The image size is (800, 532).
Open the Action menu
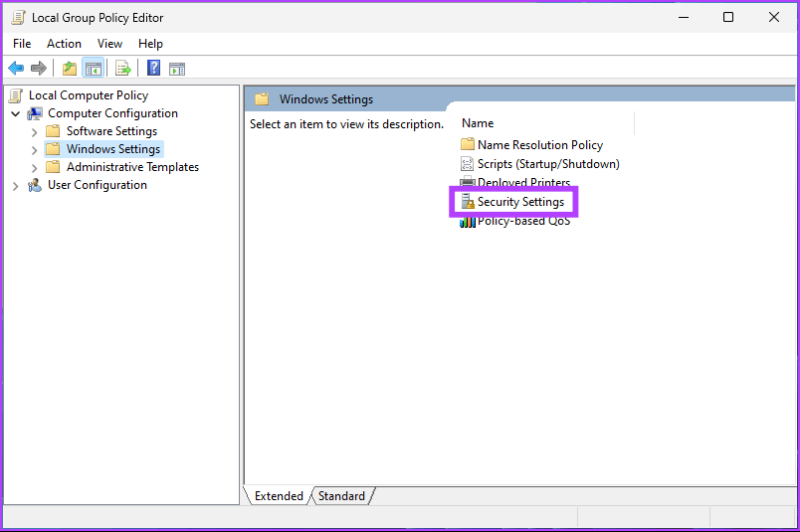click(x=64, y=44)
